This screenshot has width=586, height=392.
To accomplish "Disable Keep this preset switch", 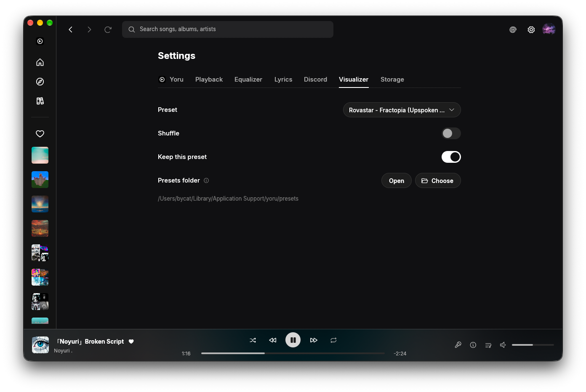I will 451,157.
